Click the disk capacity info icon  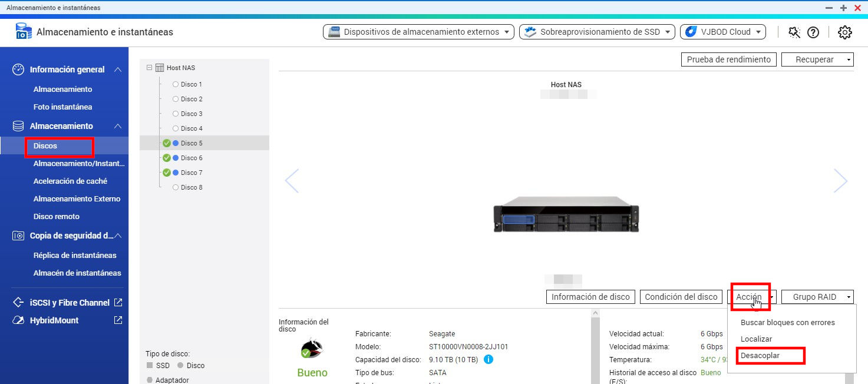pyautogui.click(x=489, y=359)
